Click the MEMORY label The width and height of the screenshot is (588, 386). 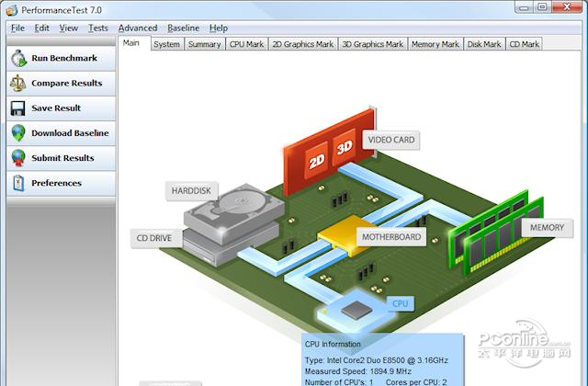(548, 228)
